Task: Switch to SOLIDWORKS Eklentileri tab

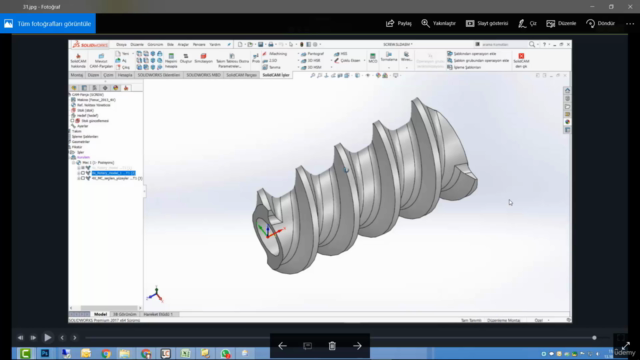Action: pyautogui.click(x=159, y=75)
